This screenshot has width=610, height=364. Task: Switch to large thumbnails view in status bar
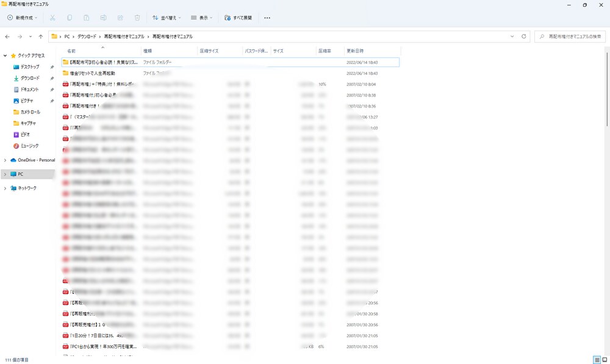pyautogui.click(x=605, y=360)
